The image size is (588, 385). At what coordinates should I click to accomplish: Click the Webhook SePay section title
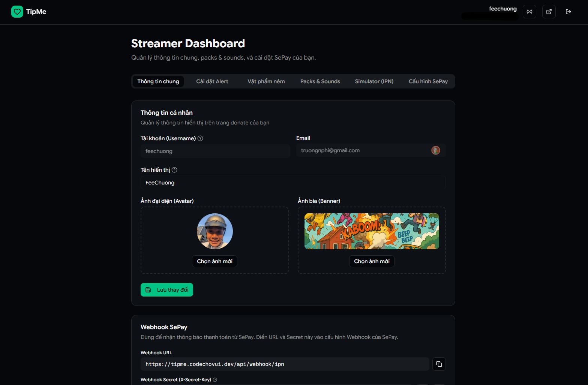[x=164, y=327]
